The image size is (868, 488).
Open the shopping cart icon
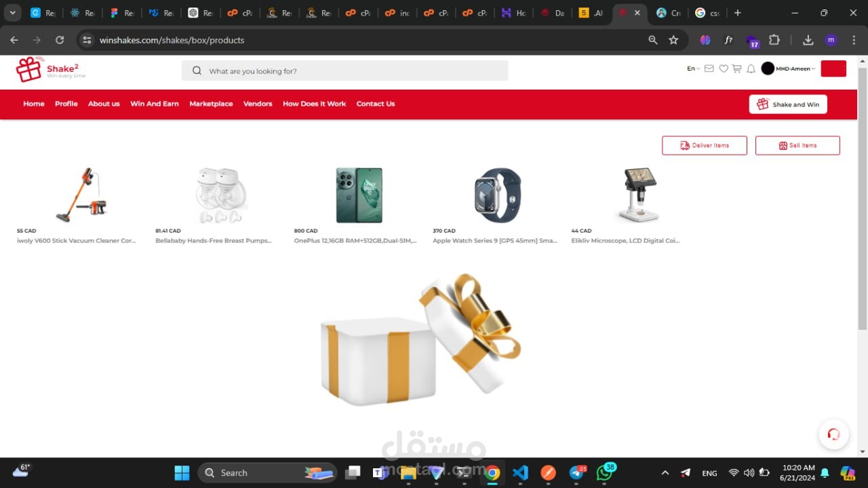736,69
